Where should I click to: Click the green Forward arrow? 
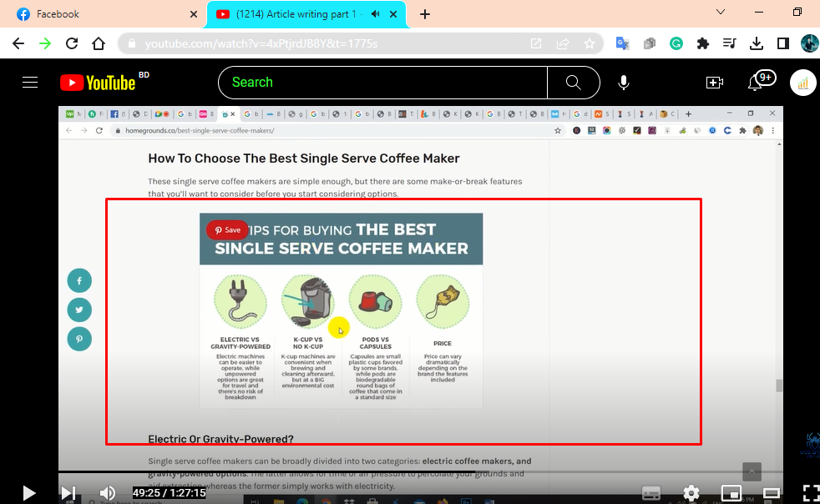click(45, 43)
